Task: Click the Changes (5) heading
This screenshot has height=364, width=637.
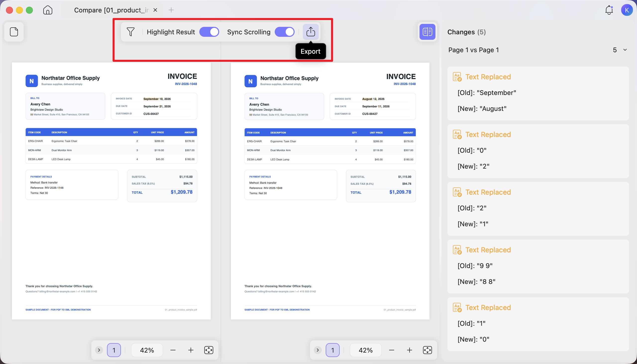Action: 466,32
